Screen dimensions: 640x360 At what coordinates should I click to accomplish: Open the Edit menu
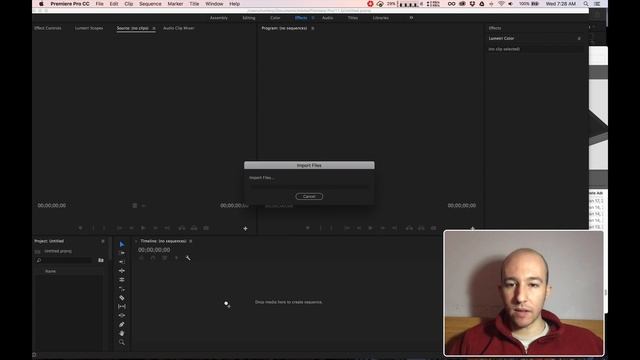pos(114,4)
